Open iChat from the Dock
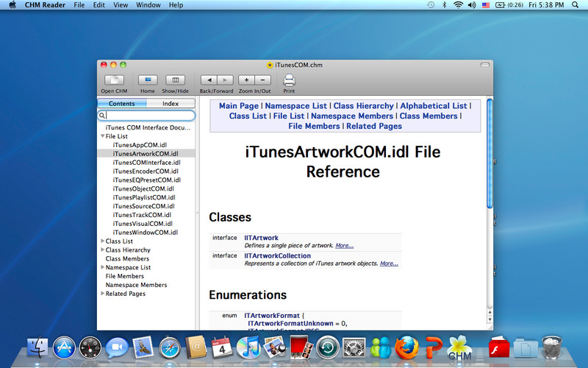 point(117,347)
